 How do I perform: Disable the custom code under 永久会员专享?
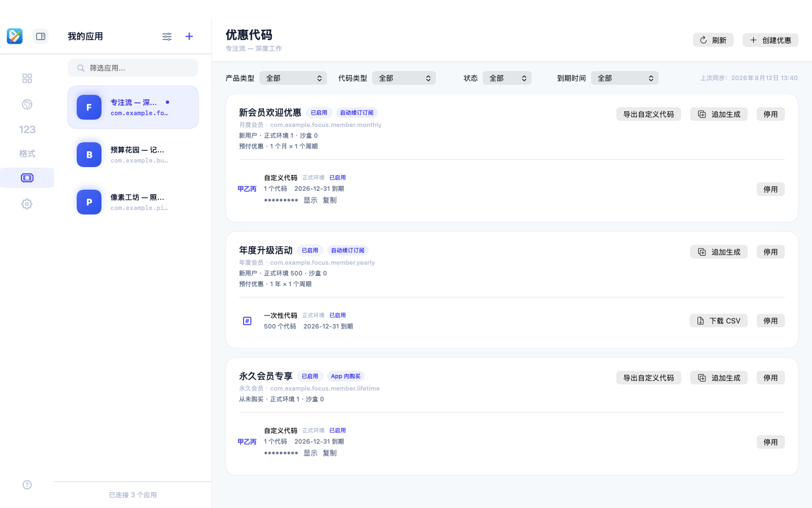point(771,442)
